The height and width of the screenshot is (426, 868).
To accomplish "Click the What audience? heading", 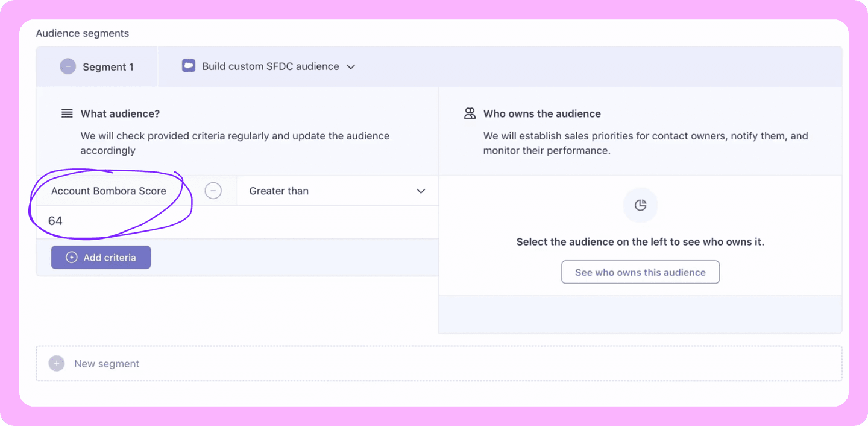I will pyautogui.click(x=120, y=113).
